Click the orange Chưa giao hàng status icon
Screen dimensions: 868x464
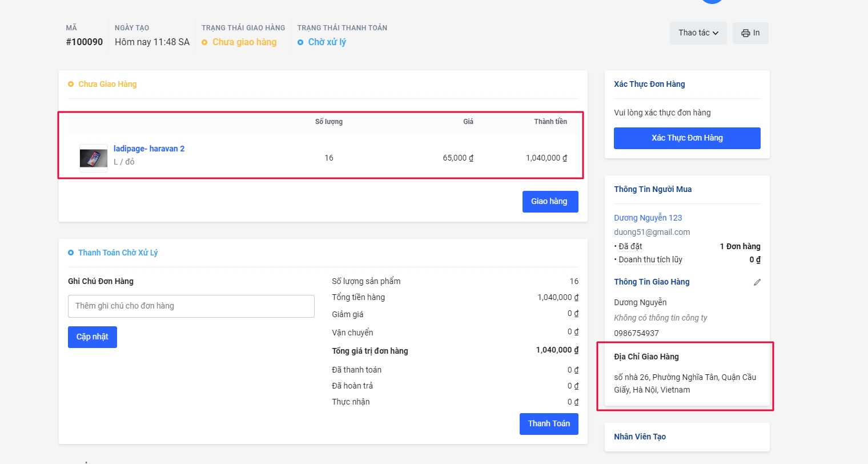click(204, 42)
